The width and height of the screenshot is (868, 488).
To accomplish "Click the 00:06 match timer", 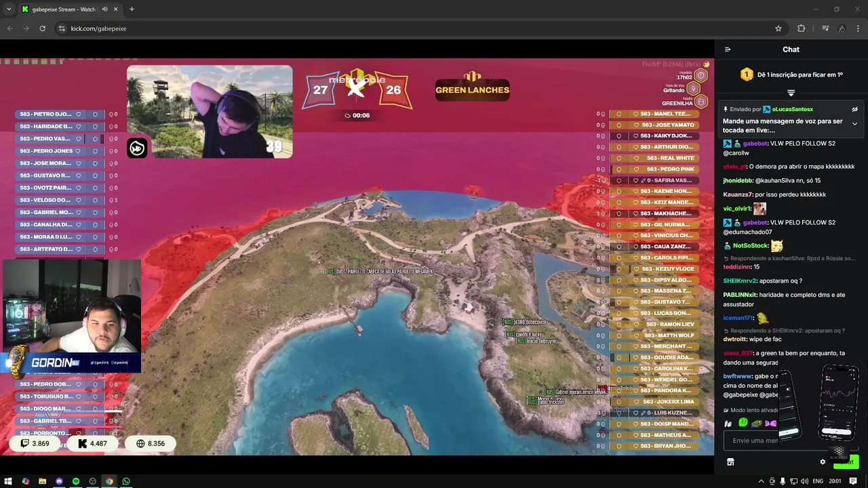I will (x=357, y=115).
